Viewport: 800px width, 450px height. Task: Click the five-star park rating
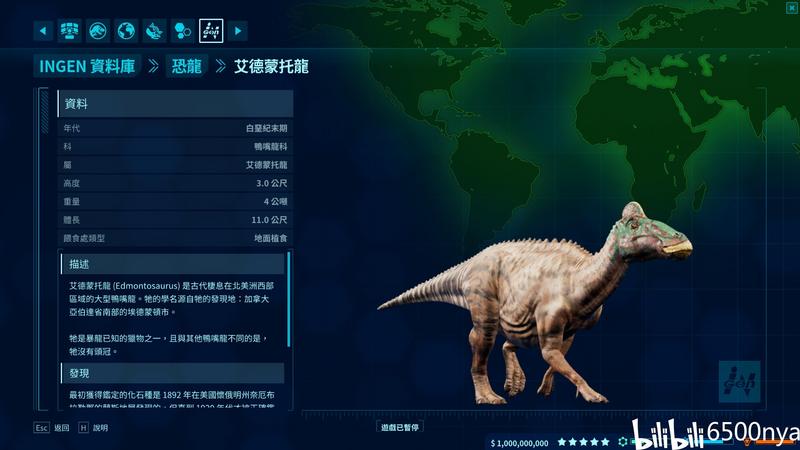584,442
